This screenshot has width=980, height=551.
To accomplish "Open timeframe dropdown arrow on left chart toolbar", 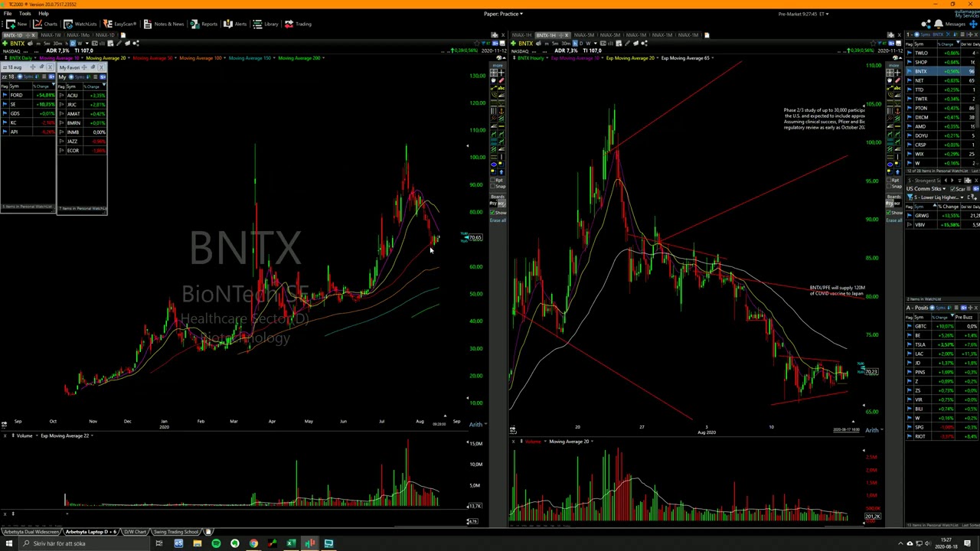I will point(87,44).
